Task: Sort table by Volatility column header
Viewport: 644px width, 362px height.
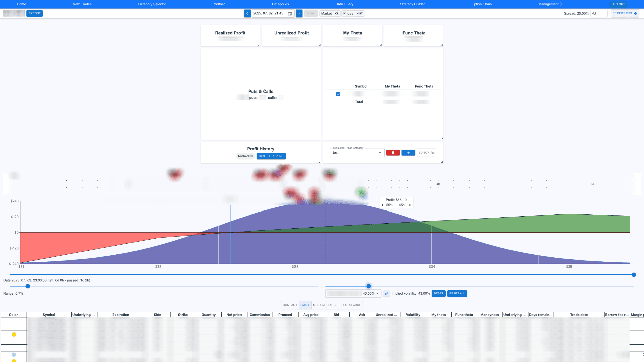Action: (x=413, y=315)
